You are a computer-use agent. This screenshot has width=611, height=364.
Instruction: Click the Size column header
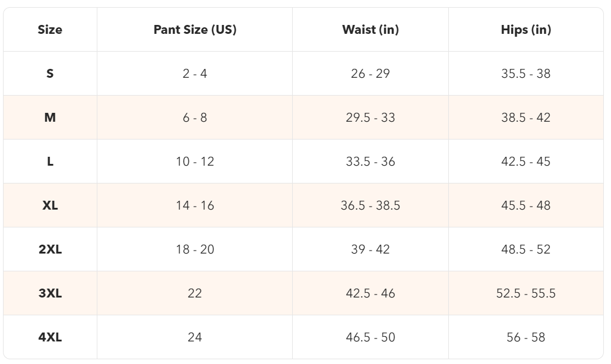pyautogui.click(x=50, y=30)
